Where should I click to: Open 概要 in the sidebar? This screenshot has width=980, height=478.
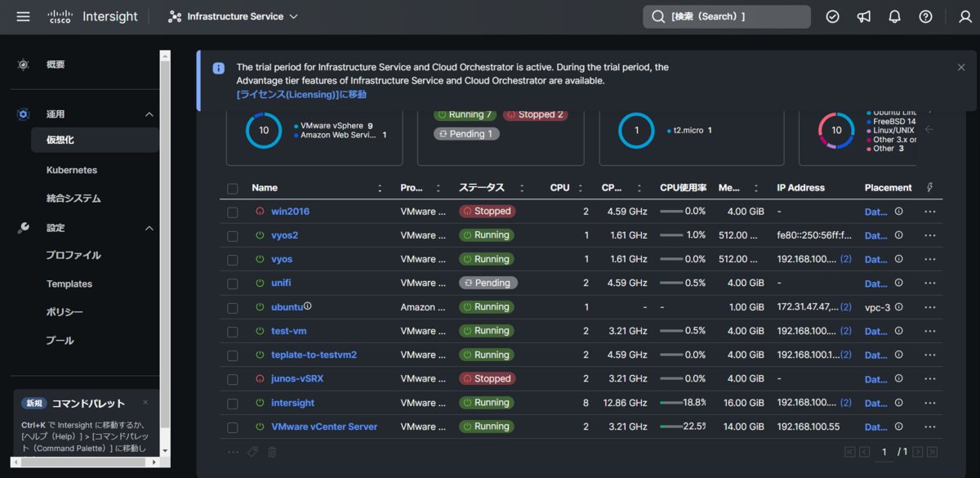56,65
